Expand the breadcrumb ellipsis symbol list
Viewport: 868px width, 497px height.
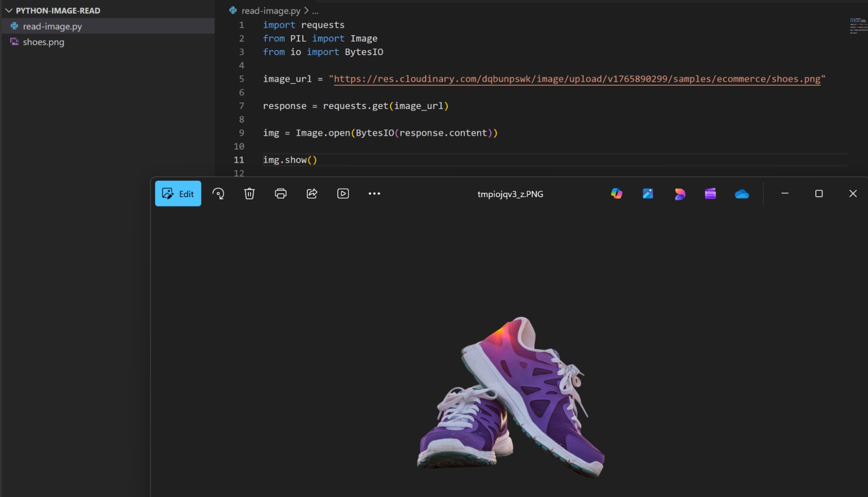click(315, 11)
